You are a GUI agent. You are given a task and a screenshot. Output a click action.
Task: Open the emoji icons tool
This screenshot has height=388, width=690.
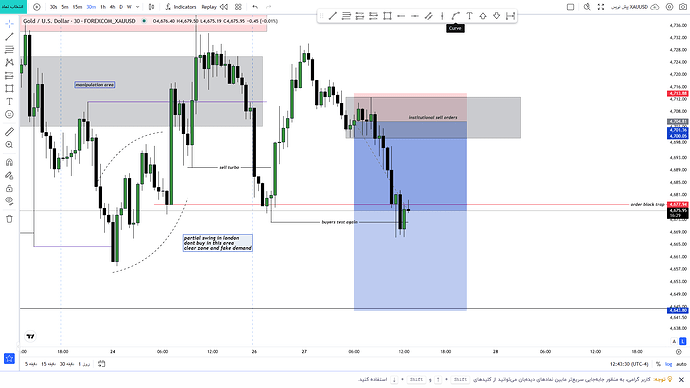point(9,114)
